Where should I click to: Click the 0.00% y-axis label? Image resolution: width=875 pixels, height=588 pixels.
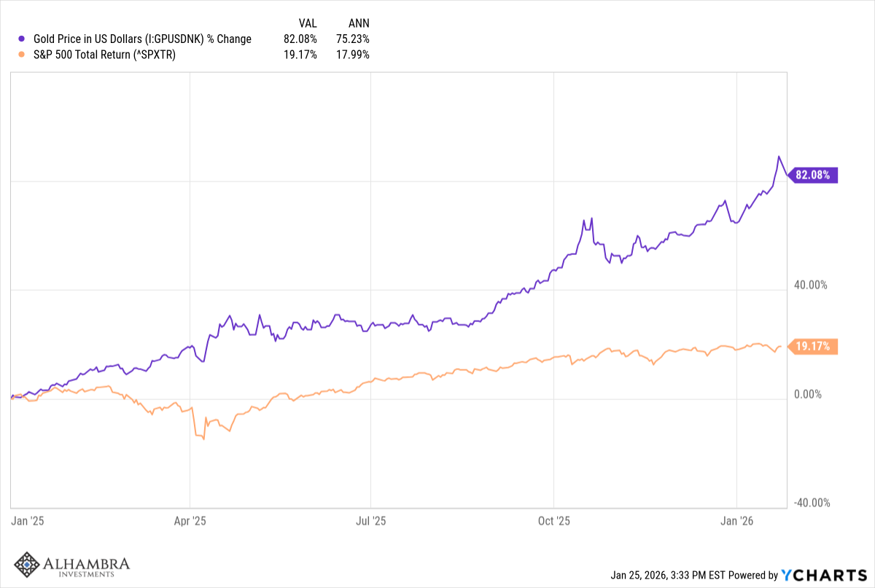point(807,394)
